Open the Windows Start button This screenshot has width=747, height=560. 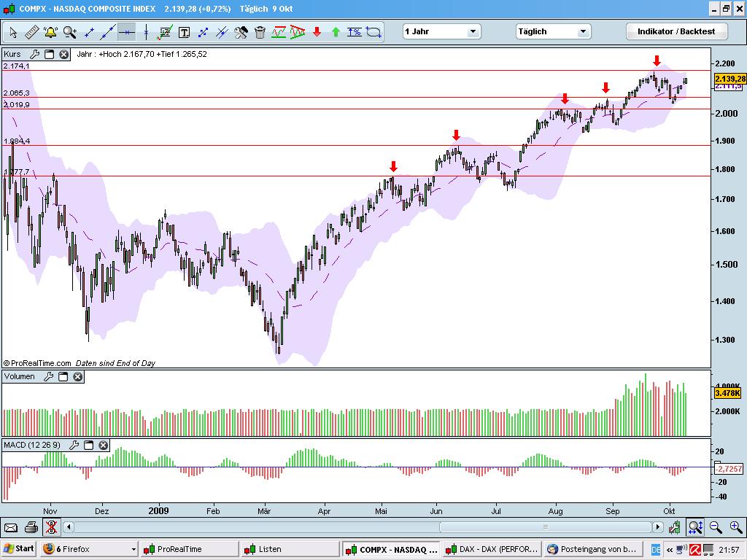pyautogui.click(x=18, y=548)
